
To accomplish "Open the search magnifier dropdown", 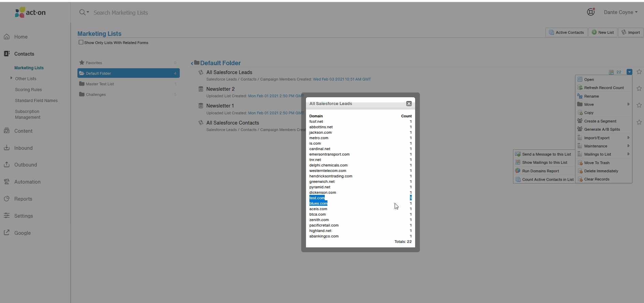I will 84,12.
